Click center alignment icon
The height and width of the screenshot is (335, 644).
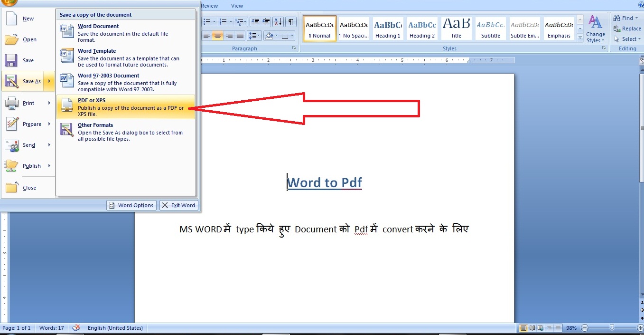(218, 36)
